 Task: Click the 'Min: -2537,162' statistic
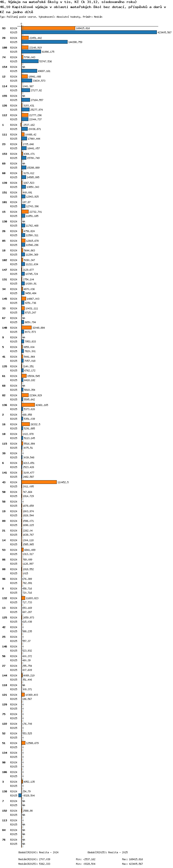86,859
